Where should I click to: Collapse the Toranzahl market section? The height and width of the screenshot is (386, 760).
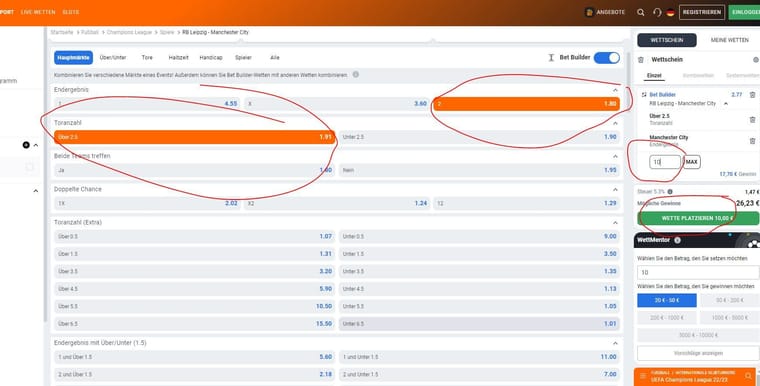[615, 123]
